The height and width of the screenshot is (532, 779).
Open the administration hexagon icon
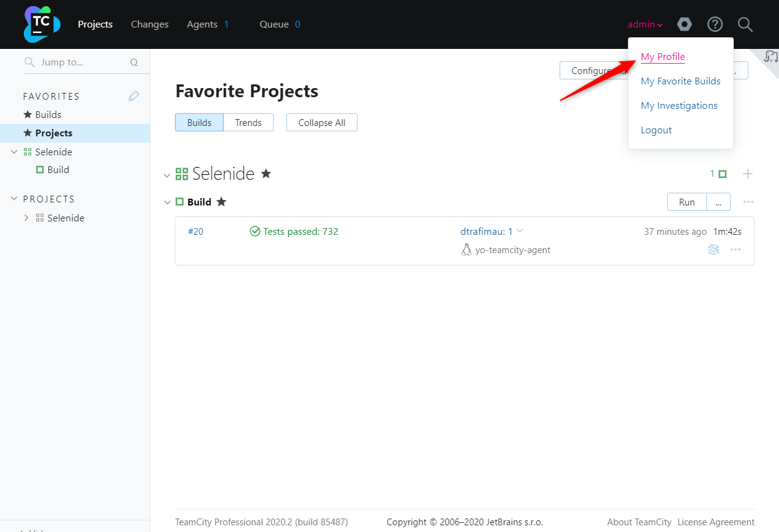coord(685,24)
